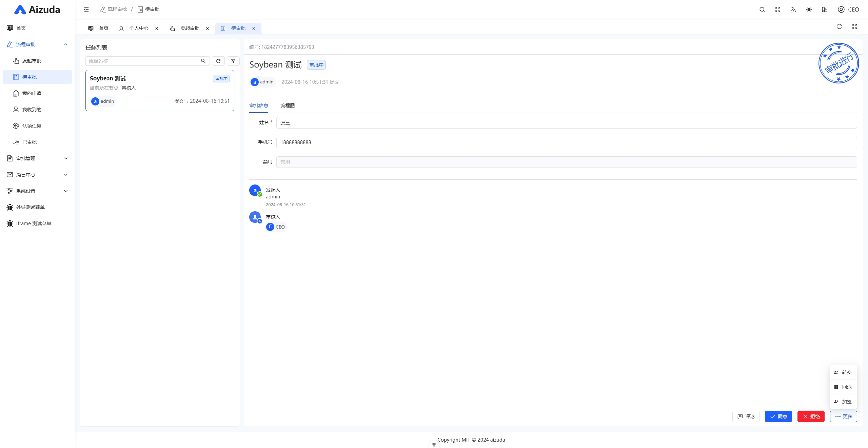
Task: Refresh the task list
Action: click(218, 61)
